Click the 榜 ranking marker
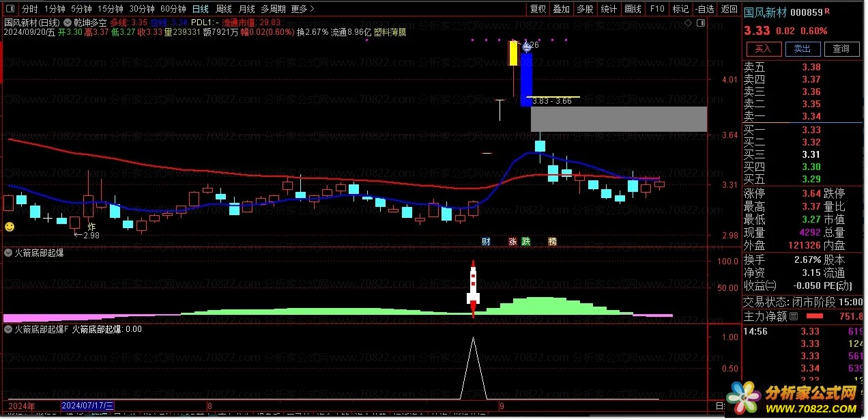The image size is (868, 420). tap(553, 241)
